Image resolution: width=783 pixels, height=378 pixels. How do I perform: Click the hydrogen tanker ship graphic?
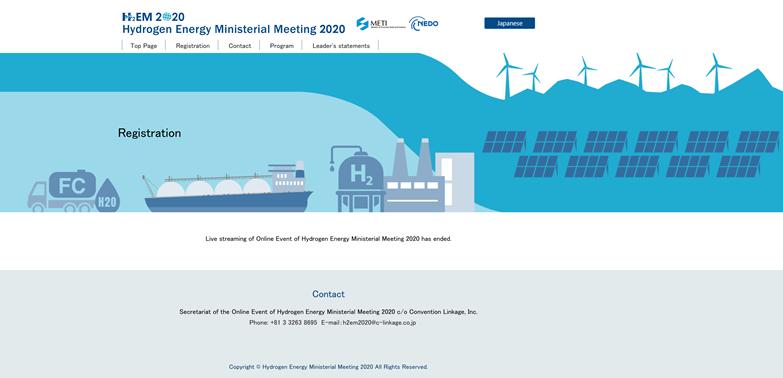click(228, 187)
